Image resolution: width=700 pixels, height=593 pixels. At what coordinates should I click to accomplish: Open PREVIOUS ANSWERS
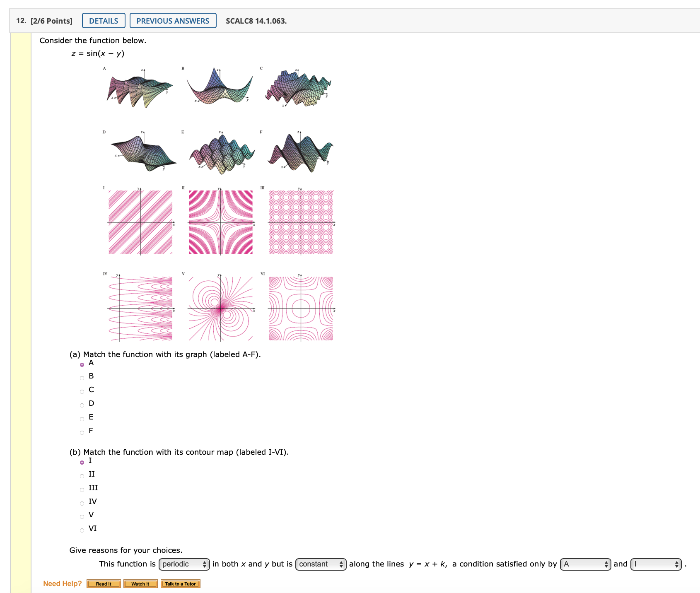(x=173, y=21)
